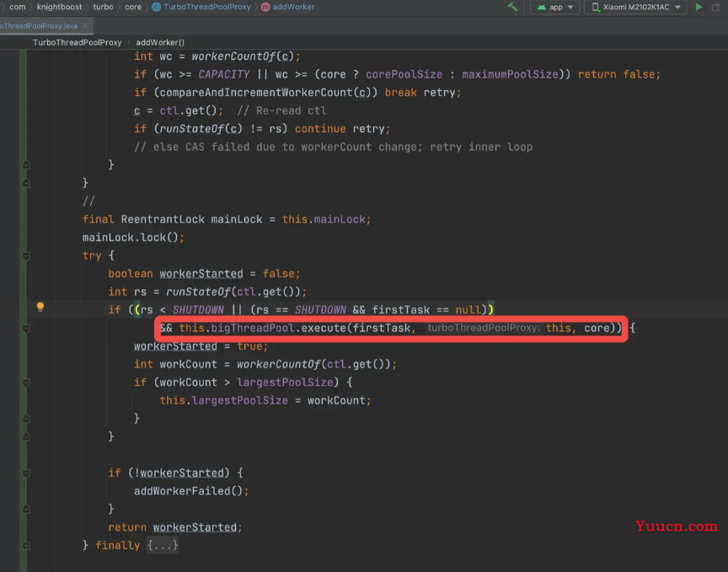Fold the 'if (!workerStarted)' block in the gutter
Viewport: 728px width, 572px height.
pos(26,473)
